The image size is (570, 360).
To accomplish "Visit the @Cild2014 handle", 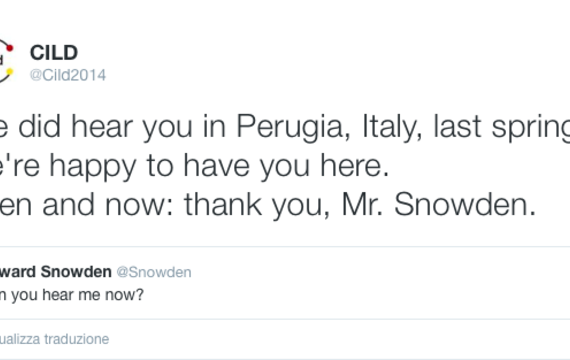I will [x=68, y=75].
